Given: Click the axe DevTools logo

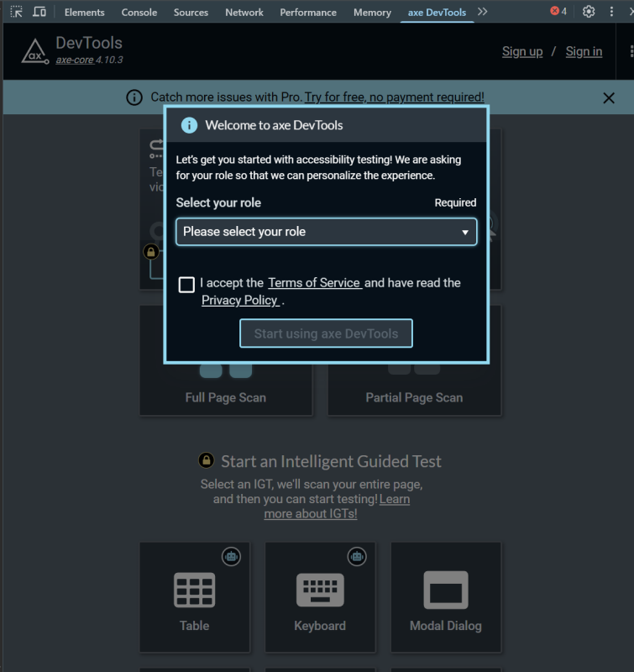Looking at the screenshot, I should click(x=34, y=52).
